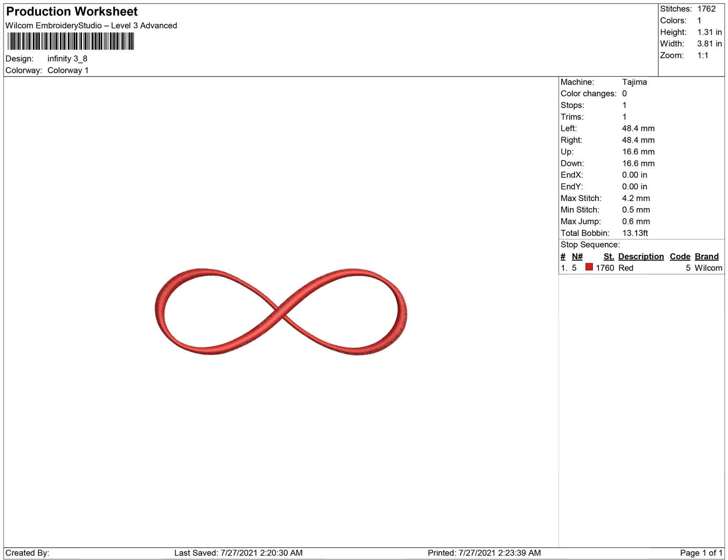
Task: Select the 'Printed: 7/27/2021 2:23:39 AM' text
Action: 484,553
